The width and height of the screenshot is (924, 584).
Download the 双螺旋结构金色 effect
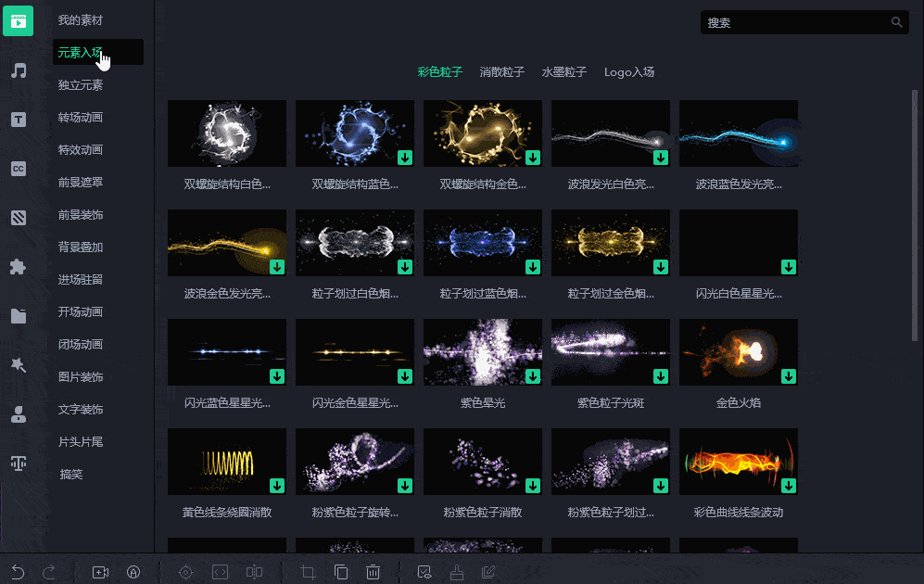[533, 158]
